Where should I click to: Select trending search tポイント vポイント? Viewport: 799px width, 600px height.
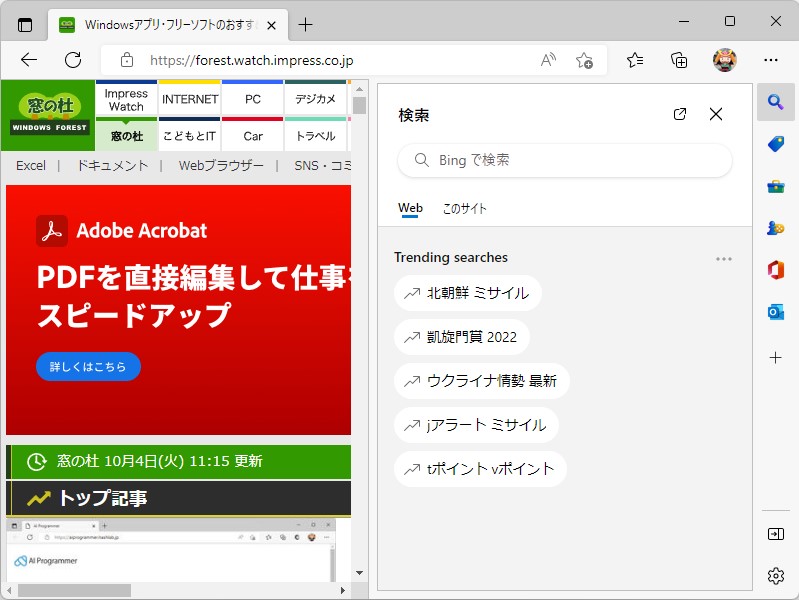pos(480,468)
